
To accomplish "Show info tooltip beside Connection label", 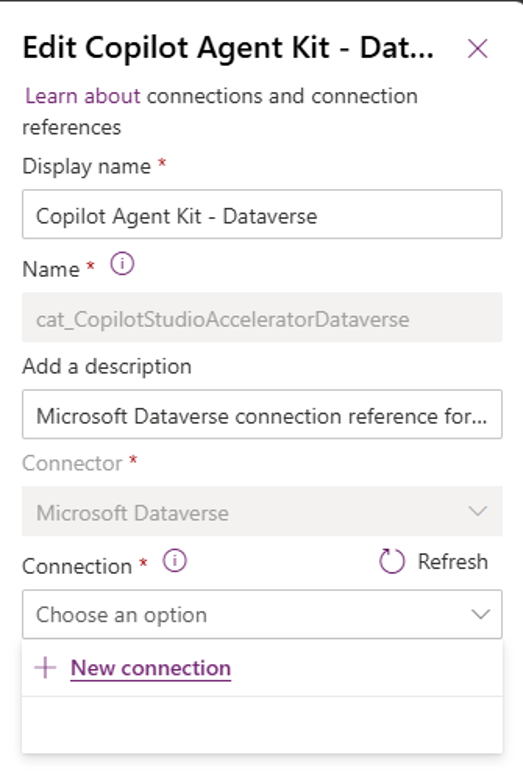I will coord(174,561).
